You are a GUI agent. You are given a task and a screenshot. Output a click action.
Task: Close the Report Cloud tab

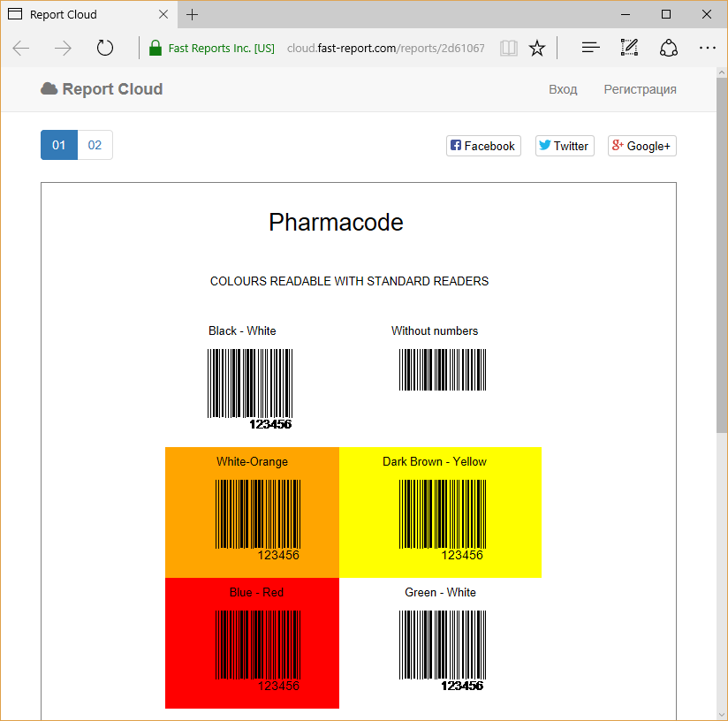click(x=163, y=14)
